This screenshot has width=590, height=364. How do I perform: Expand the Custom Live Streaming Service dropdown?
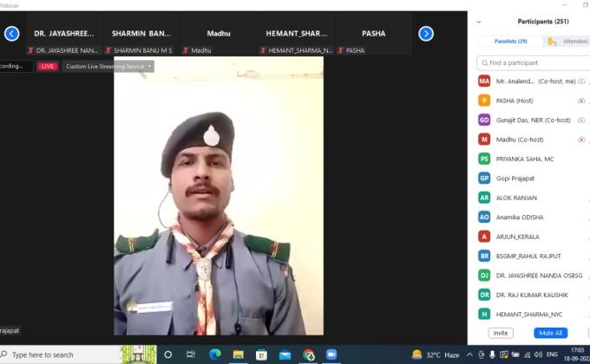(x=150, y=66)
